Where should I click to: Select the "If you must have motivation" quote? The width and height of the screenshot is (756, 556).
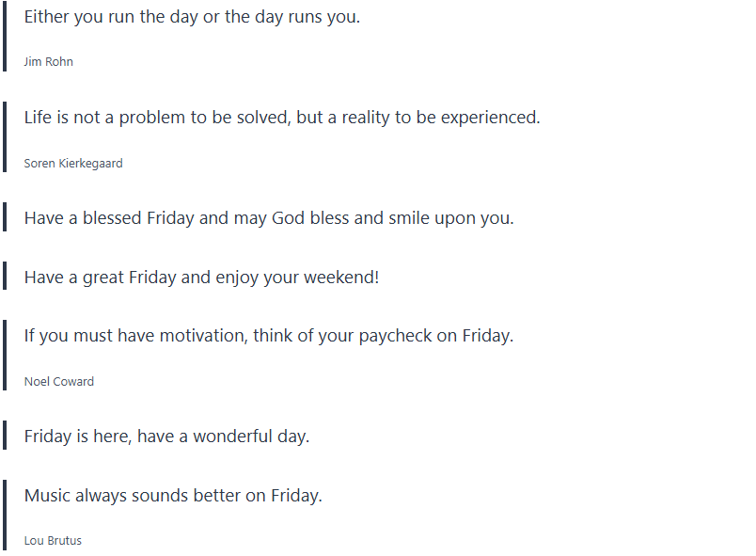(269, 336)
